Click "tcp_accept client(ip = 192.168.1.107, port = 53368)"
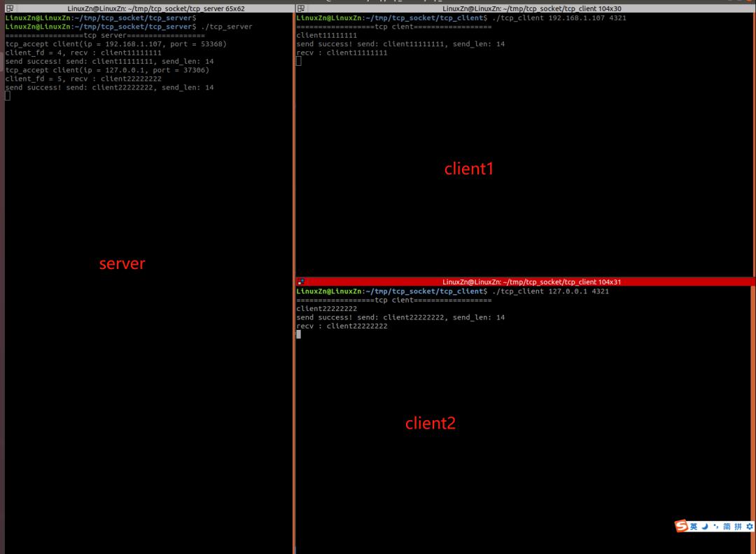The height and width of the screenshot is (554, 756). tap(115, 44)
